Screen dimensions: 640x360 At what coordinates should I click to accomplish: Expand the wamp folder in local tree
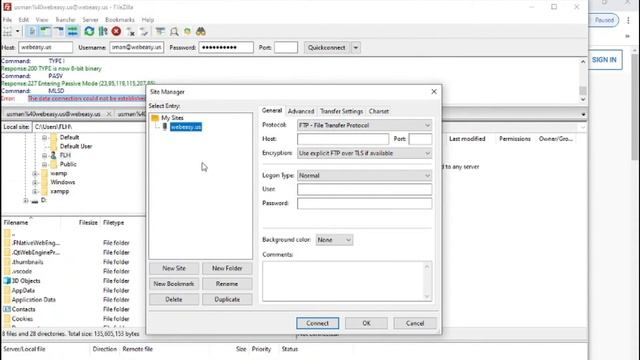pyautogui.click(x=35, y=173)
